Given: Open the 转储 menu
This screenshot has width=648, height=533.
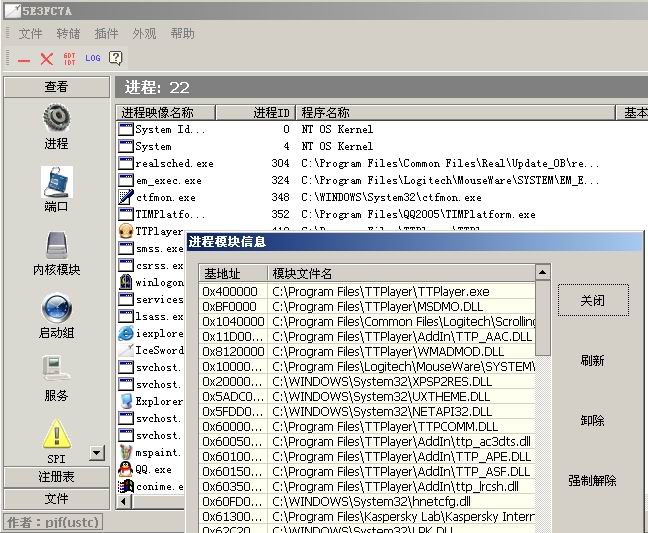Looking at the screenshot, I should [x=68, y=33].
